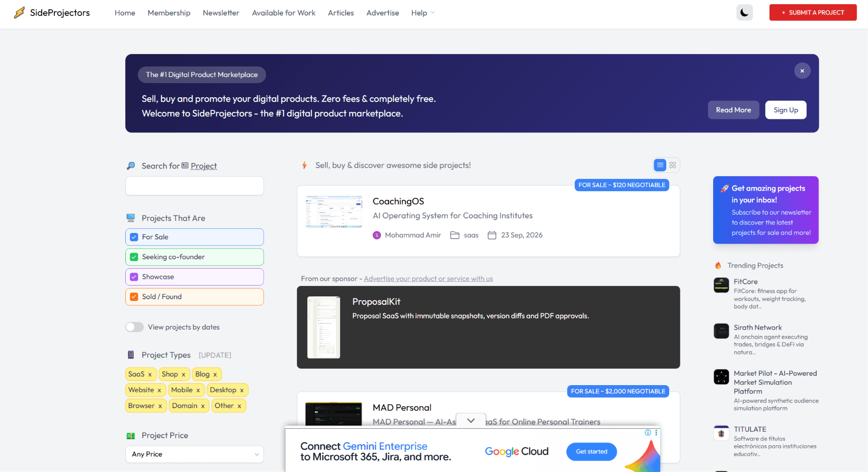Open the CoachingOS screenshot thumbnail
868x472 pixels.
[334, 212]
